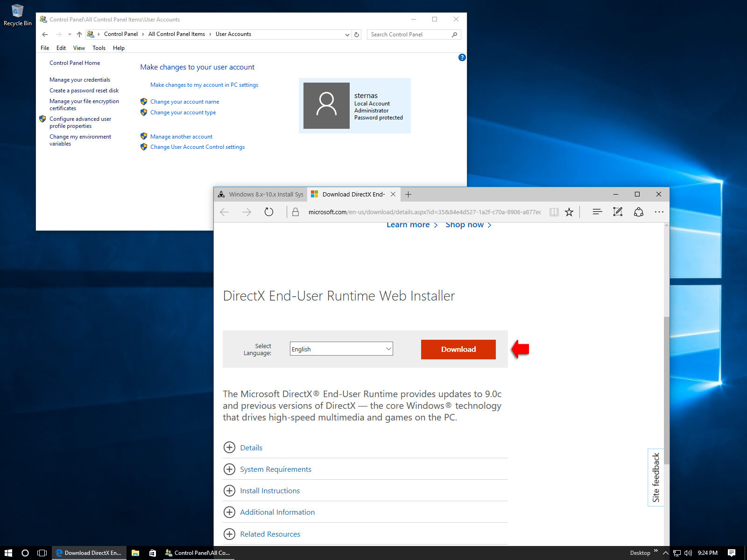
Task: Click the Control Panel search magnifier icon
Action: (x=455, y=35)
